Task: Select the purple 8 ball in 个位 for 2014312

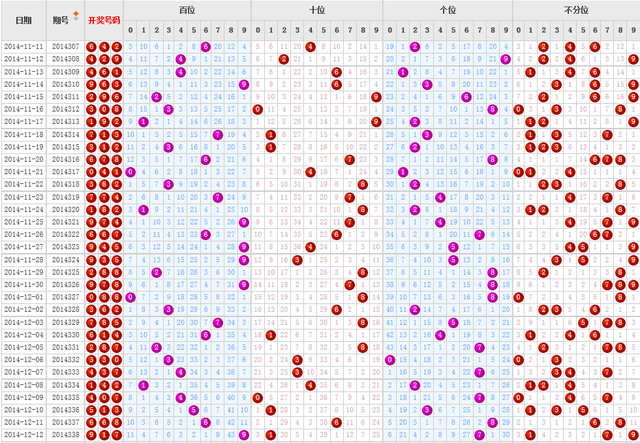Action: point(492,109)
